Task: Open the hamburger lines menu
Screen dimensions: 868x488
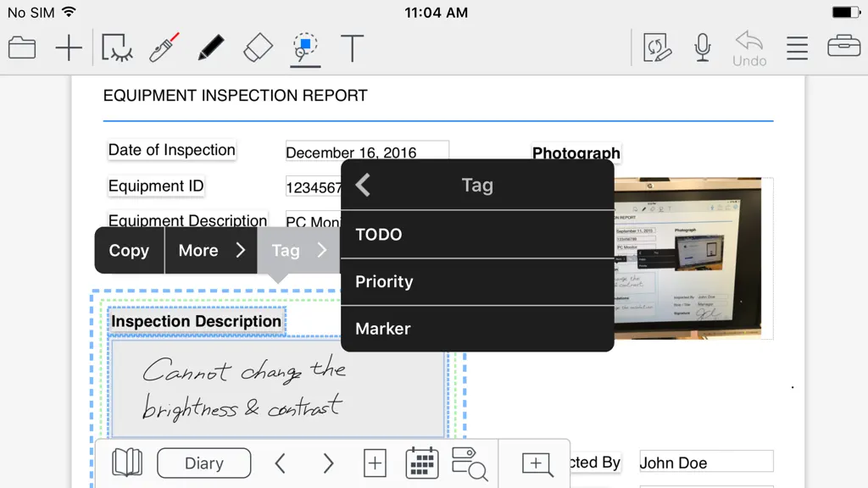Action: click(x=797, y=47)
